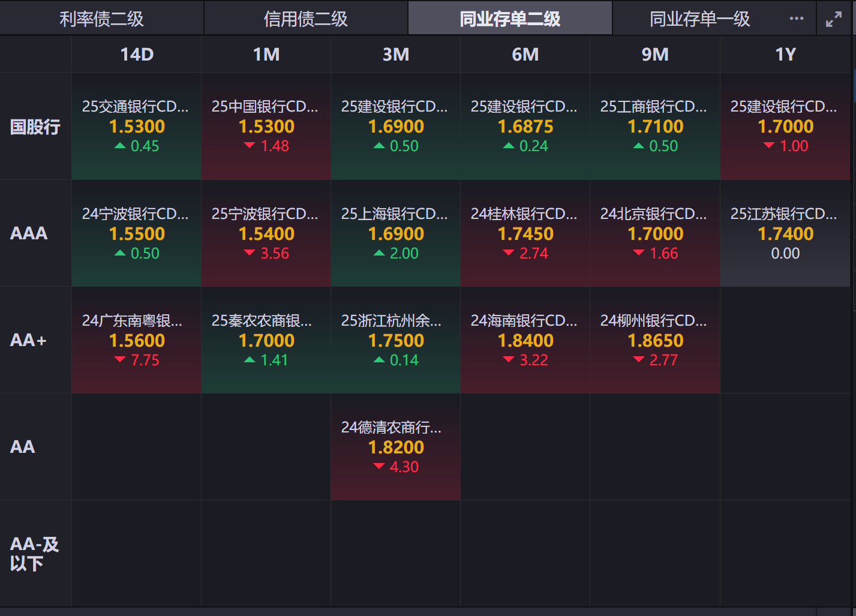Open 25交通银行CD cell at 1.5300

[137, 127]
